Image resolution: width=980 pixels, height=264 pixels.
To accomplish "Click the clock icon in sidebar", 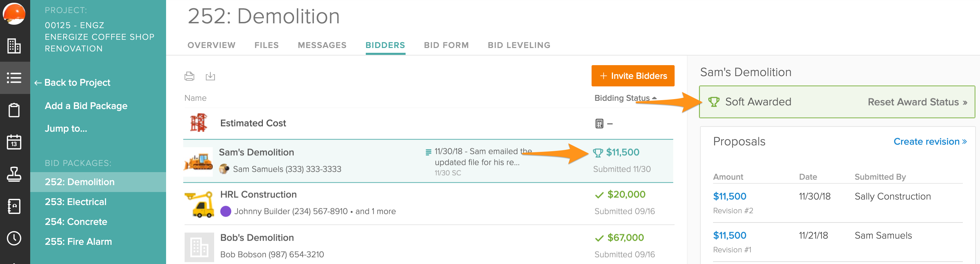I will pos(14,238).
